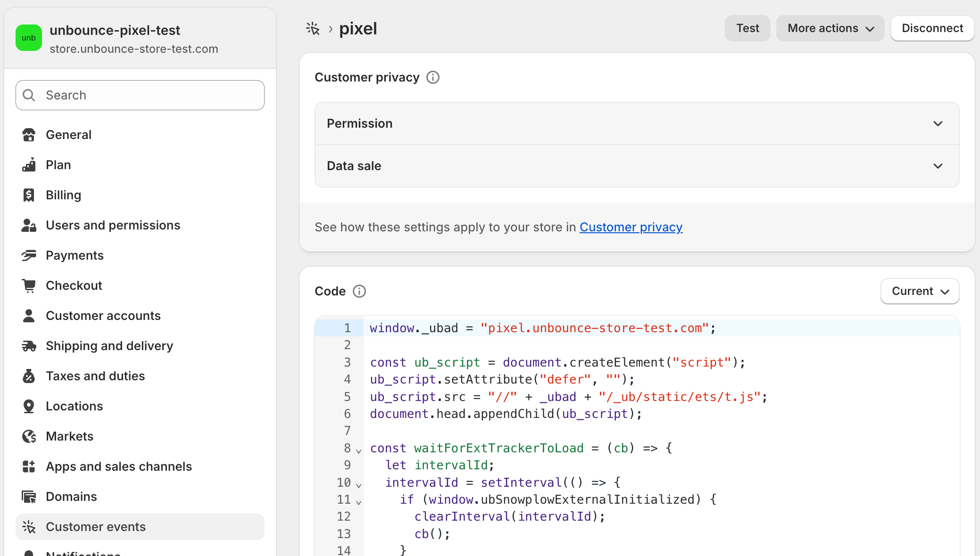Click the Test button
The image size is (980, 556).
(x=747, y=28)
